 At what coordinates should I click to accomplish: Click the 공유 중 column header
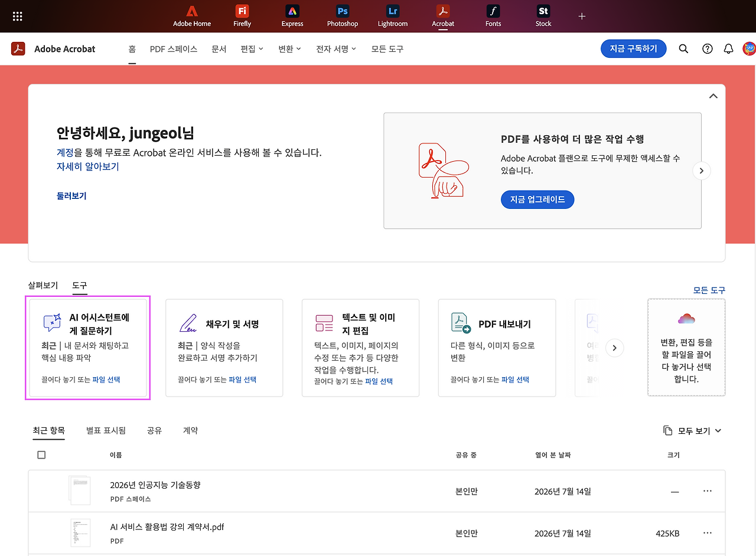point(466,455)
